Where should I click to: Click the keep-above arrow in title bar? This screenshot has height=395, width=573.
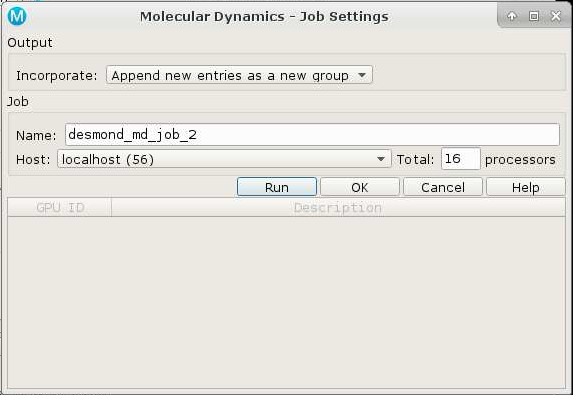pyautogui.click(x=512, y=16)
